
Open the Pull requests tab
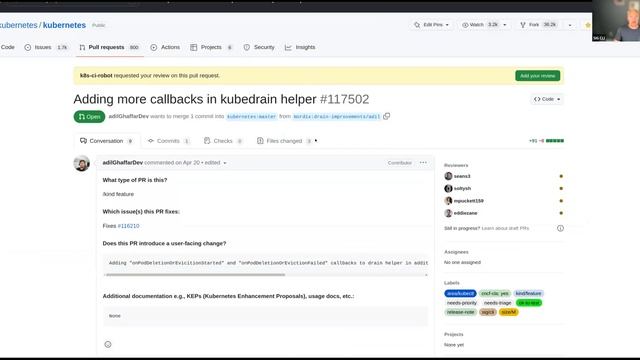[x=109, y=47]
